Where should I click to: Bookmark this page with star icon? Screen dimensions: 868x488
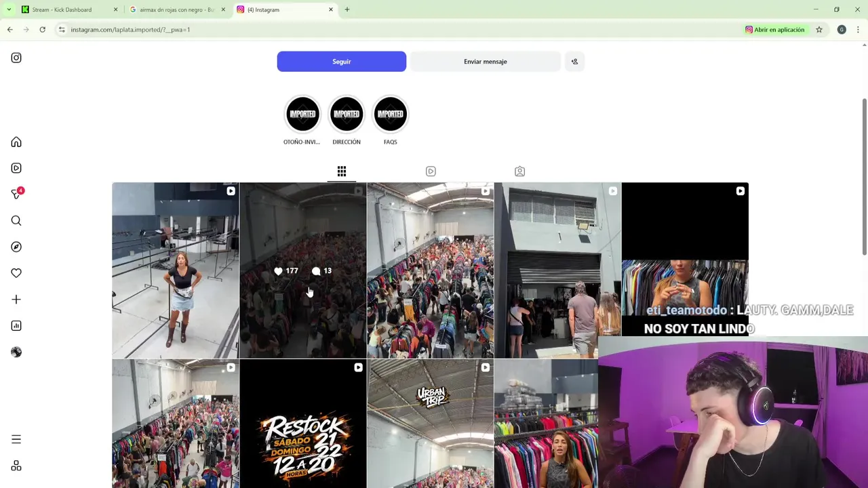pos(819,30)
